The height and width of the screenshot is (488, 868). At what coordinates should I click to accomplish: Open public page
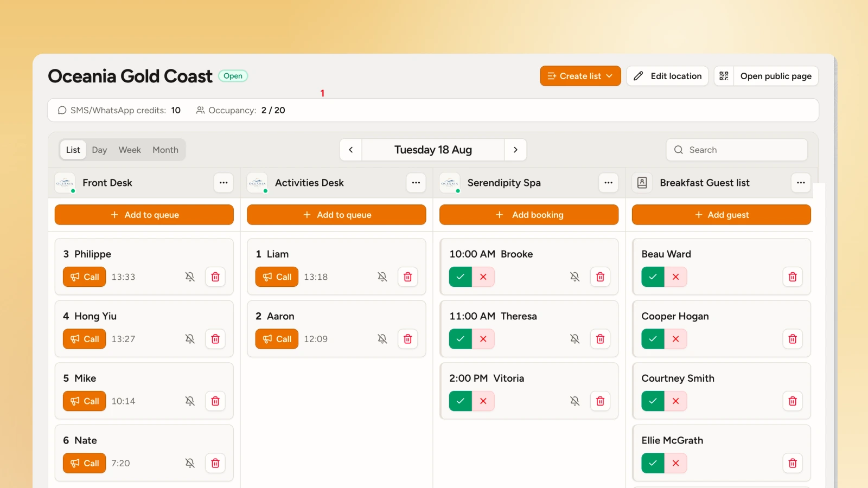click(776, 76)
